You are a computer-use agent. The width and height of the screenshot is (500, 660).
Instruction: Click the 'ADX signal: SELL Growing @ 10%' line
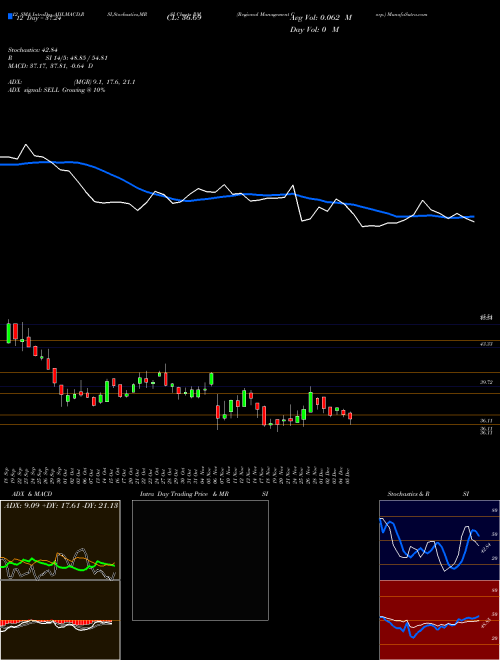pyautogui.click(x=56, y=90)
